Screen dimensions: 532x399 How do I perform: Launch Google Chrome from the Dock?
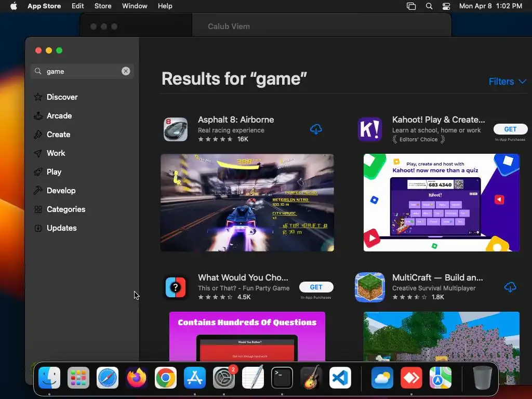(166, 378)
